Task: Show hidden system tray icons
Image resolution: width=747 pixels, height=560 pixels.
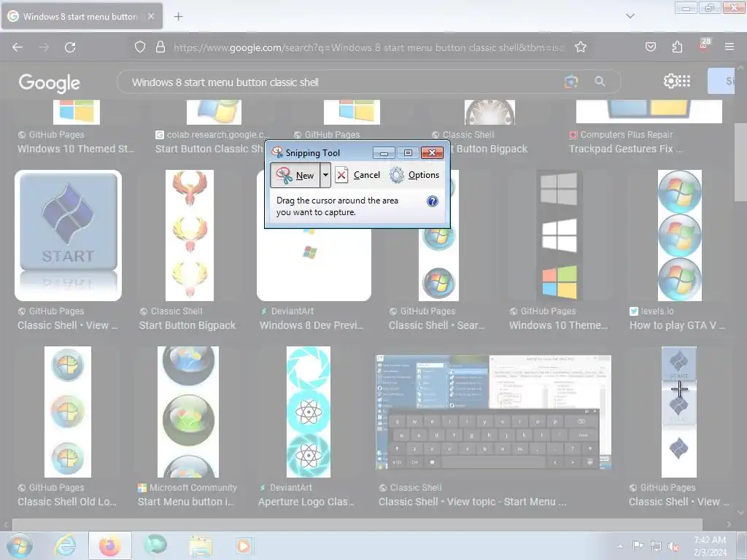Action: (620, 546)
